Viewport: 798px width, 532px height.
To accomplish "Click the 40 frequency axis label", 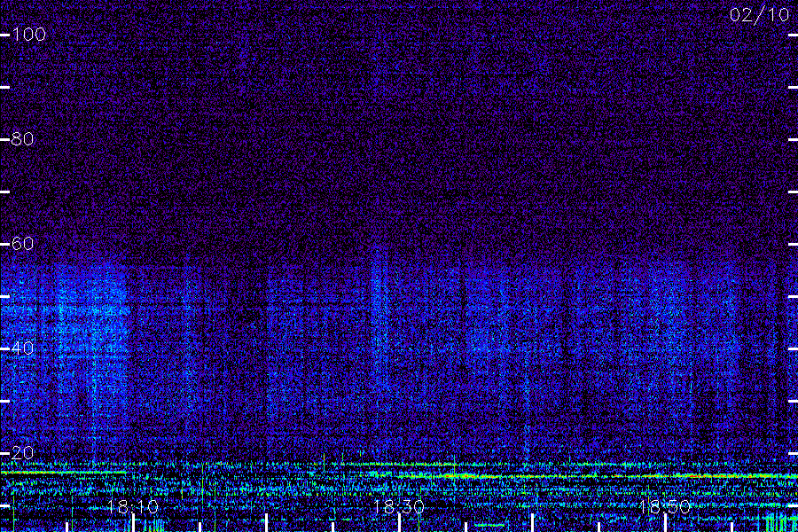I will [x=23, y=348].
